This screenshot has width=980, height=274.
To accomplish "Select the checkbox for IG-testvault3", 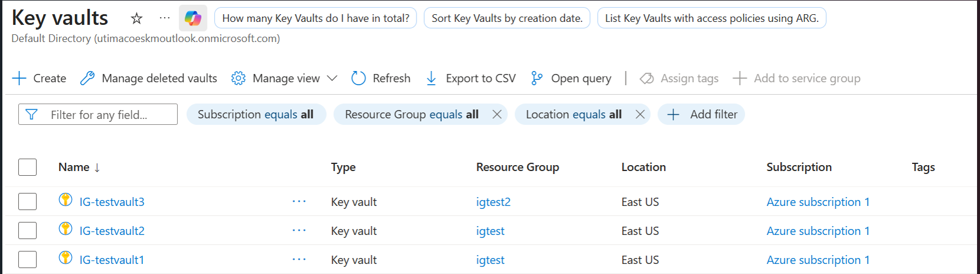I will coord(27,201).
